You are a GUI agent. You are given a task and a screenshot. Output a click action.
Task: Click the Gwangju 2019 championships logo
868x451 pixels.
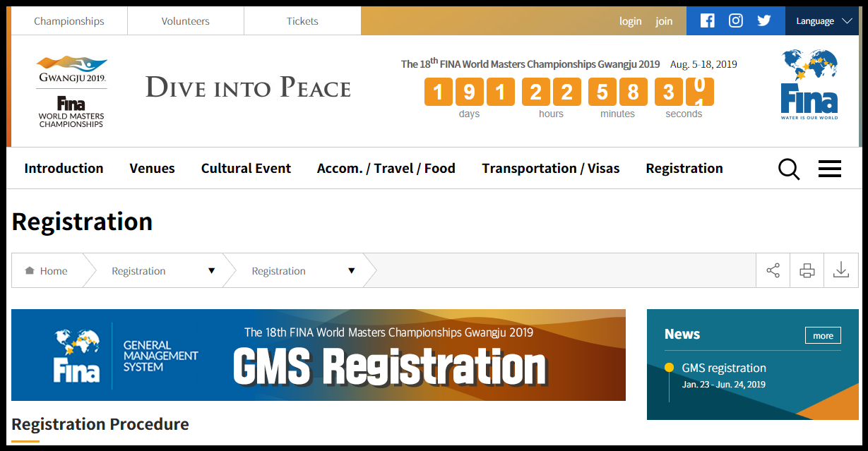pos(71,91)
